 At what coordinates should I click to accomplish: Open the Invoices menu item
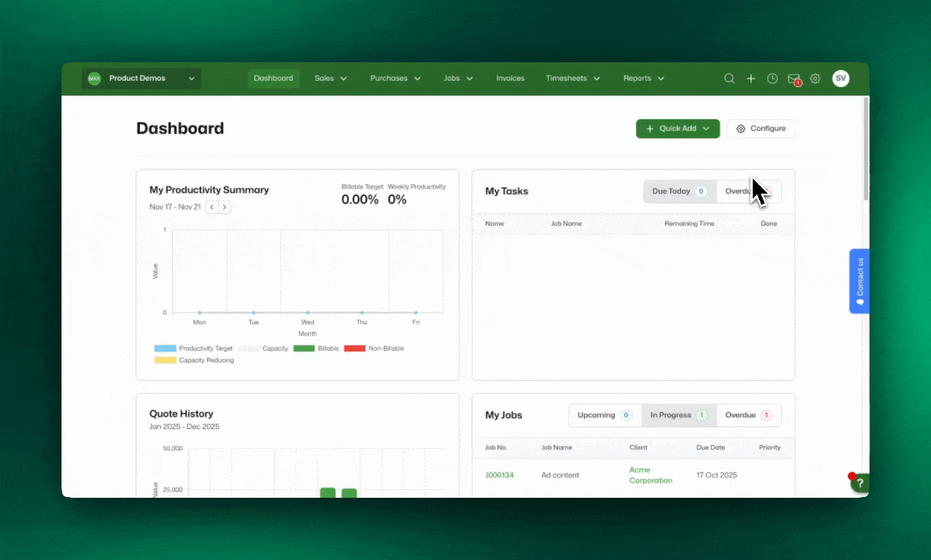coord(510,79)
